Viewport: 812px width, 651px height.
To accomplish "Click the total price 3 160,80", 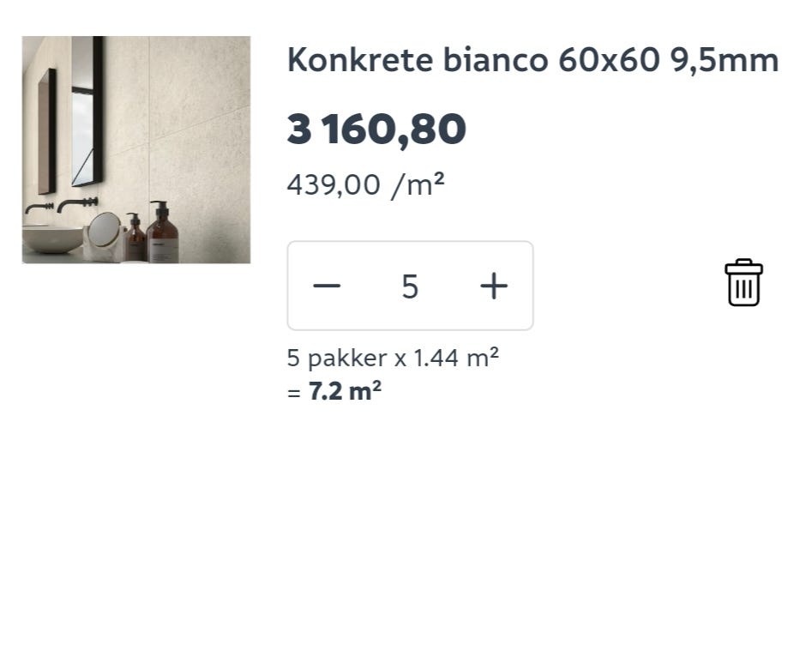I will pyautogui.click(x=376, y=128).
